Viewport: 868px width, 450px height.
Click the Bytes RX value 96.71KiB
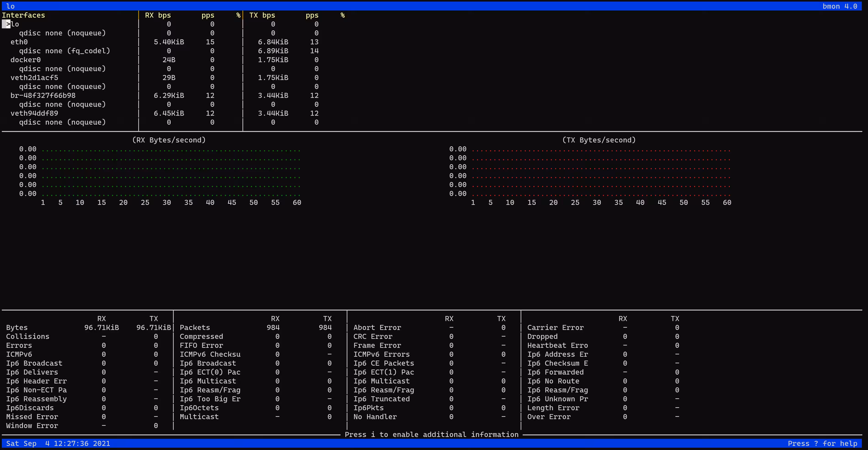(x=101, y=328)
